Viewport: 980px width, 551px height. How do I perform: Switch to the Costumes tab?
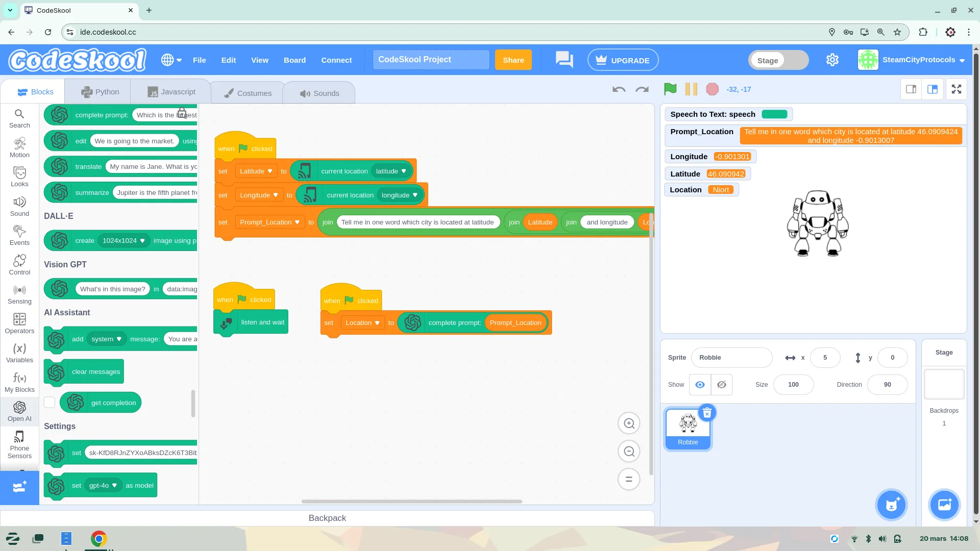[248, 93]
